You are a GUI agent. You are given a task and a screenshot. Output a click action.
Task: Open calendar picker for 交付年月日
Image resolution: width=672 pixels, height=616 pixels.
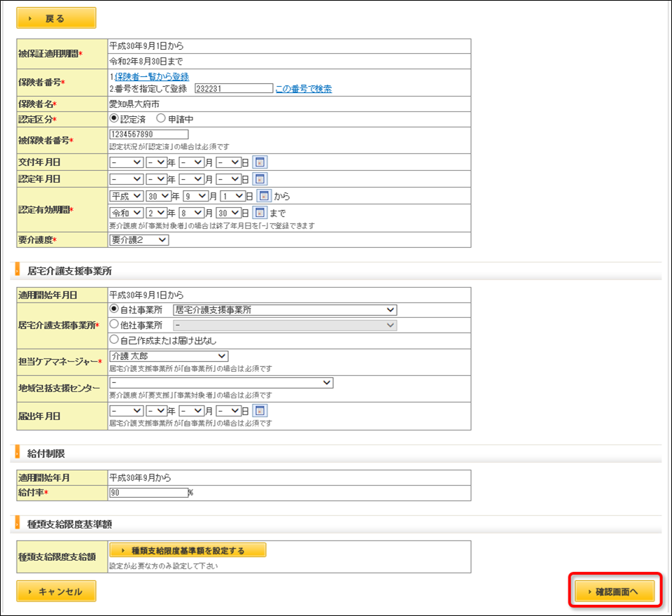[260, 162]
